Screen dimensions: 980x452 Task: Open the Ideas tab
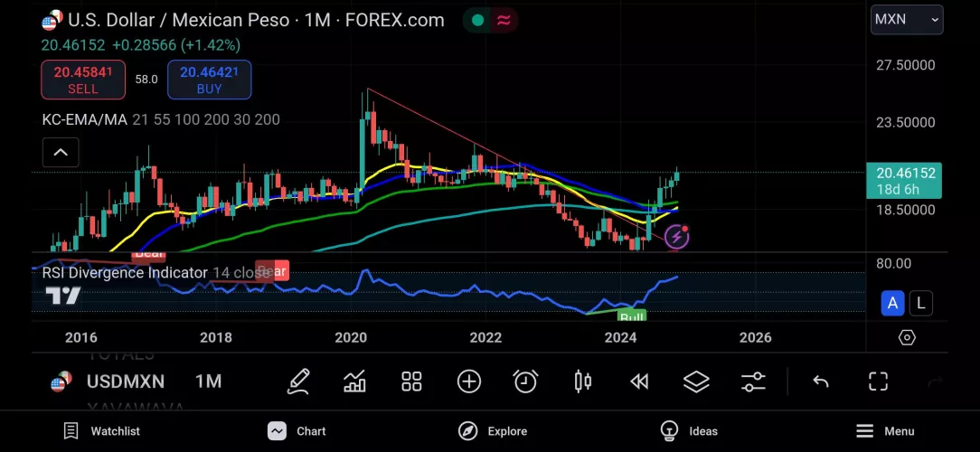689,430
